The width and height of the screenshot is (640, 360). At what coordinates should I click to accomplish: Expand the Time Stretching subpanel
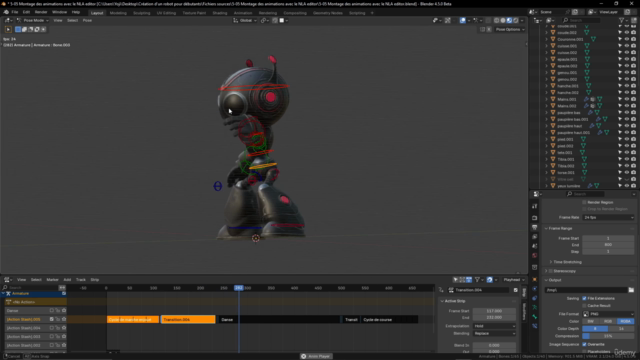567,262
